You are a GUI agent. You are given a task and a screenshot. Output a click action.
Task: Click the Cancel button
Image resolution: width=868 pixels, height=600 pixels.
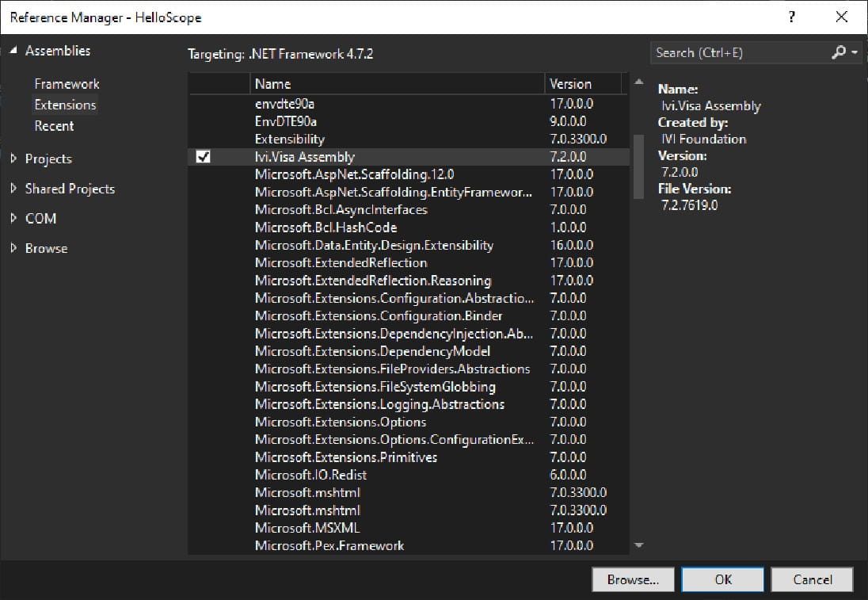pyautogui.click(x=812, y=579)
